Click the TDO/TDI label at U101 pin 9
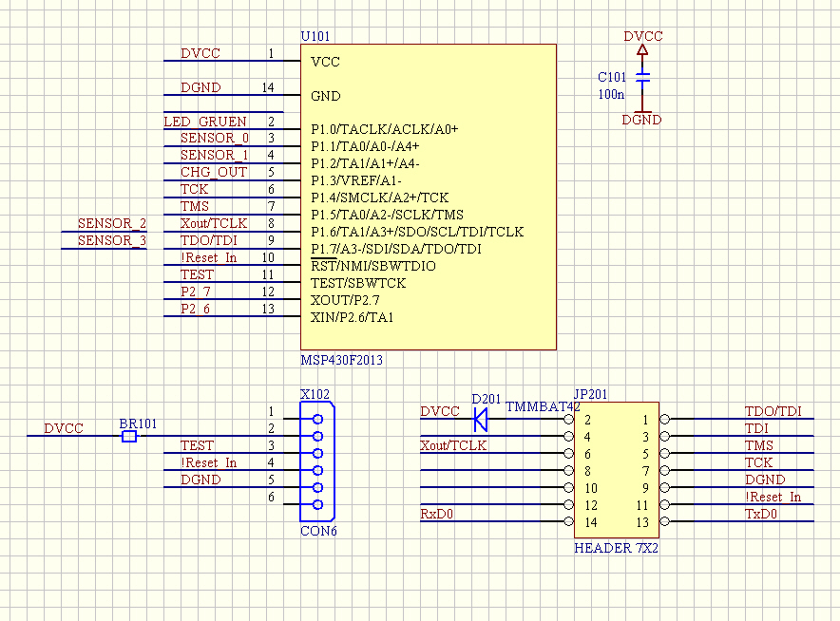 [x=209, y=240]
